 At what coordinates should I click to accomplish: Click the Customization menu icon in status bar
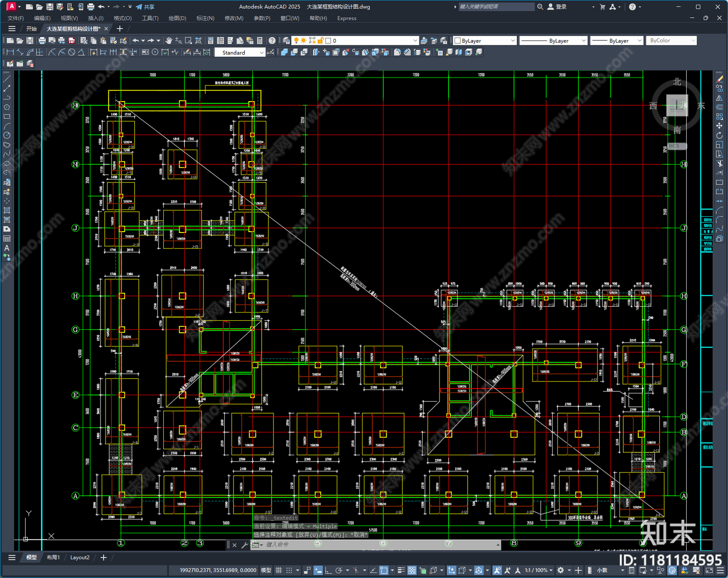click(x=720, y=570)
